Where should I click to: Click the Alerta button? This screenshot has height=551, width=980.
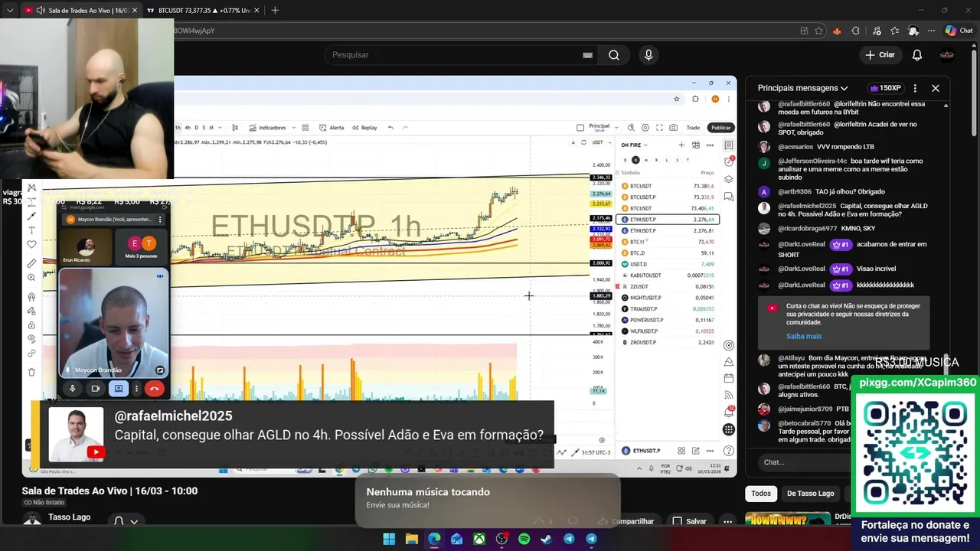tap(332, 128)
